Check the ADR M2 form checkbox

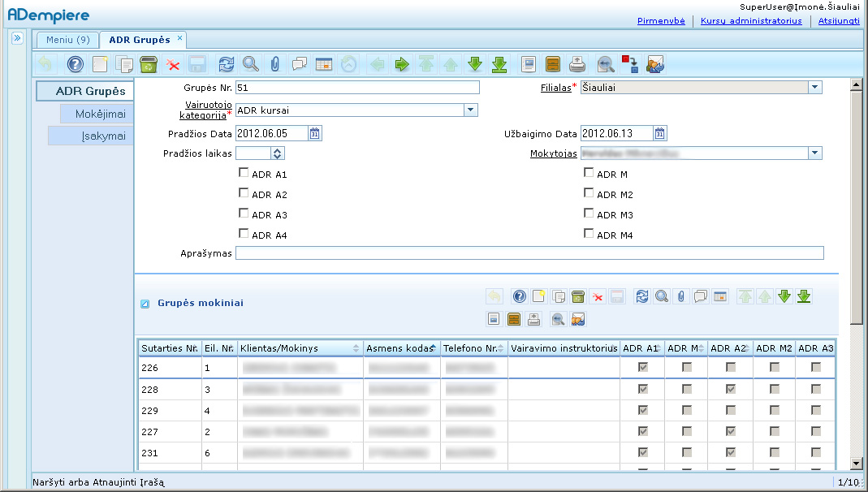[589, 192]
